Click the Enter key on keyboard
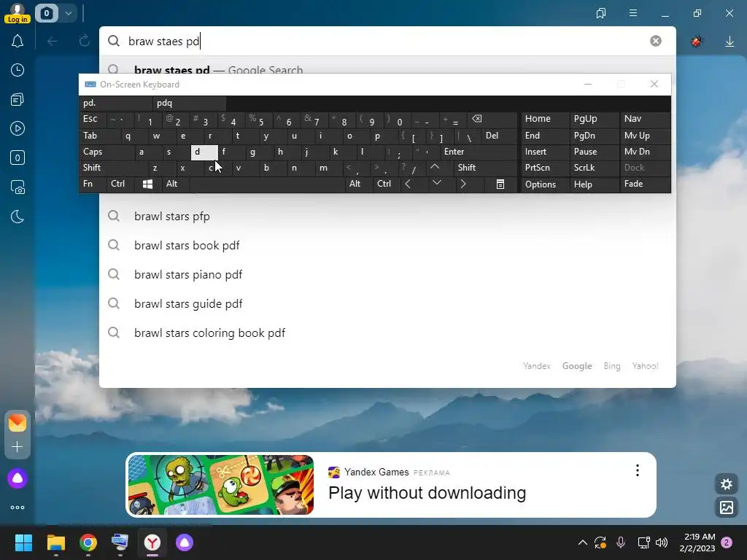This screenshot has height=560, width=747. (479, 152)
